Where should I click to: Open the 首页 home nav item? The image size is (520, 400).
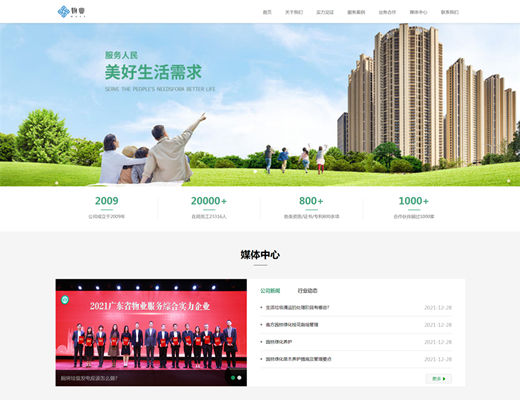(x=267, y=12)
